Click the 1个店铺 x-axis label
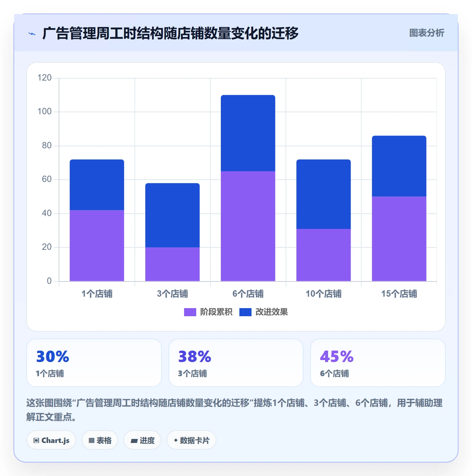The image size is (472, 476). 97,294
